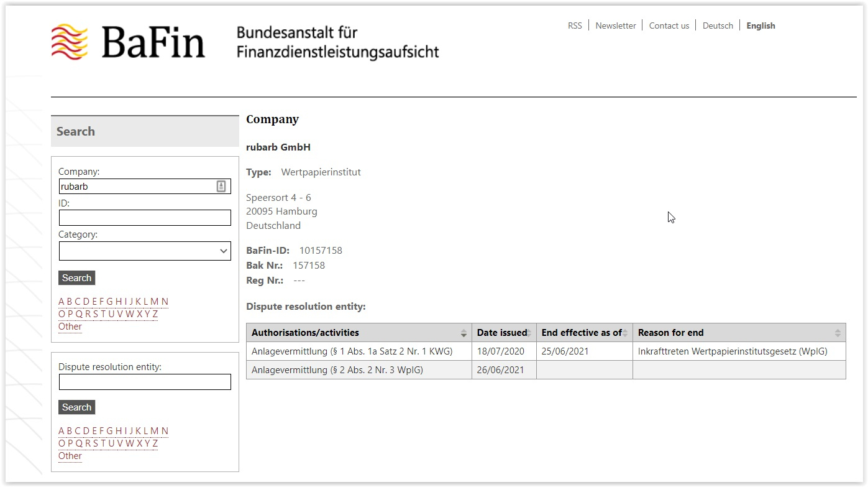Viewport: 868px width, 487px height.
Task: Sort by End effective as of arrows
Action: pyautogui.click(x=625, y=333)
